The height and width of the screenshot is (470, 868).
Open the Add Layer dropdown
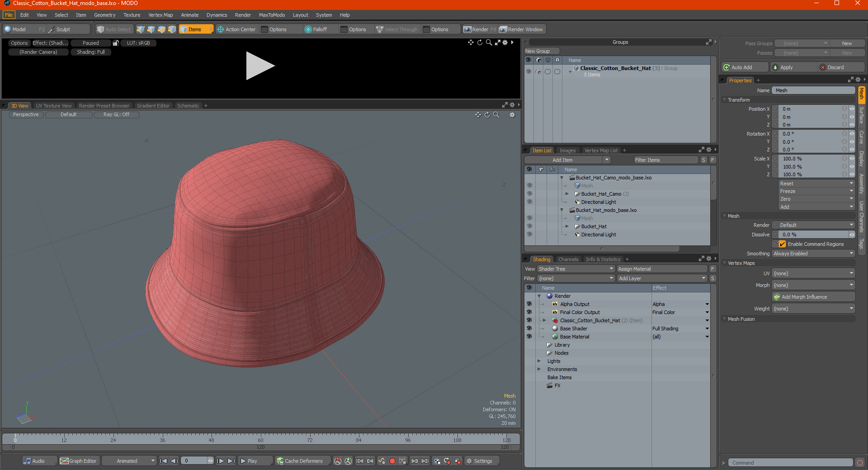662,278
